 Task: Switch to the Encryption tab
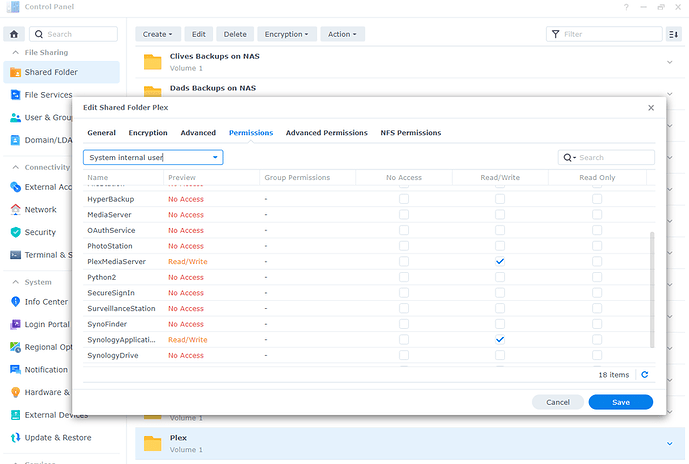(148, 133)
